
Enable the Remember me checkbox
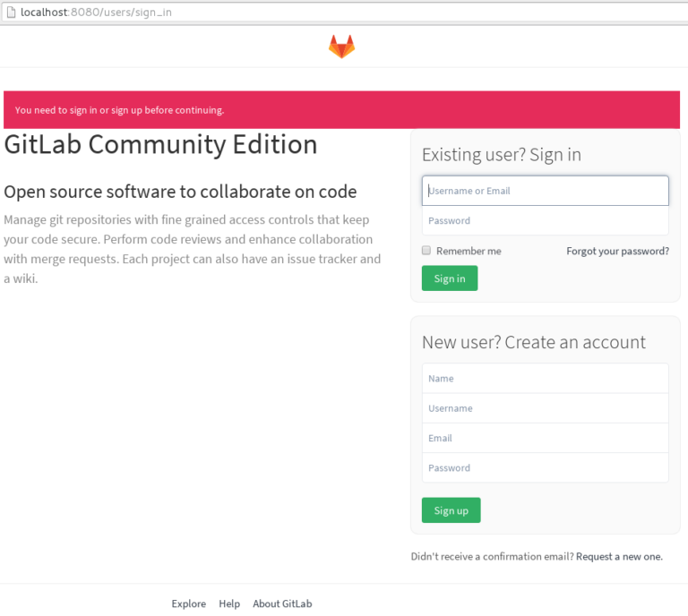point(426,251)
